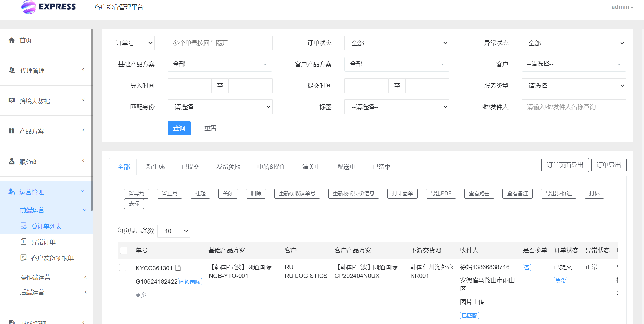Click the 打印面单 button
The image size is (644, 324).
(402, 193)
